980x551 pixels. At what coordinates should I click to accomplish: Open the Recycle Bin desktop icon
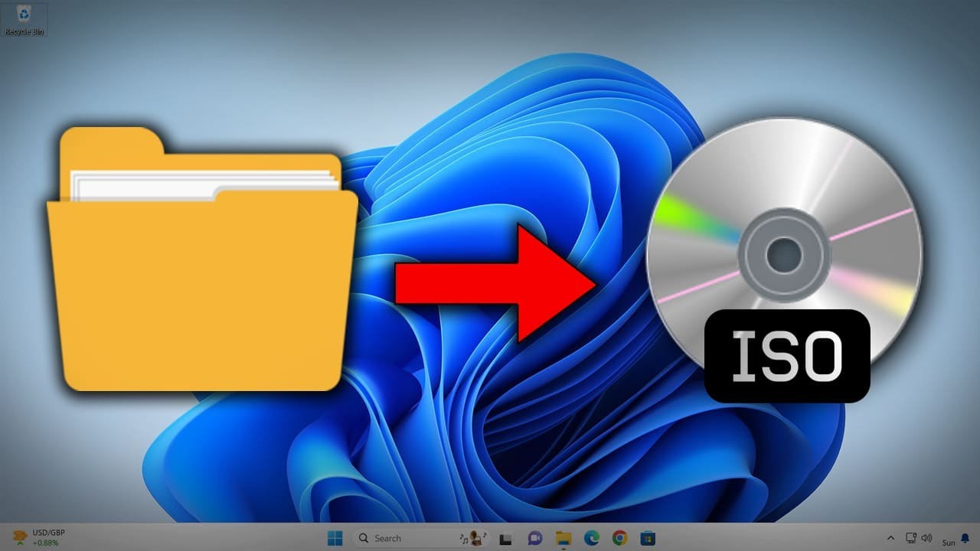24,20
